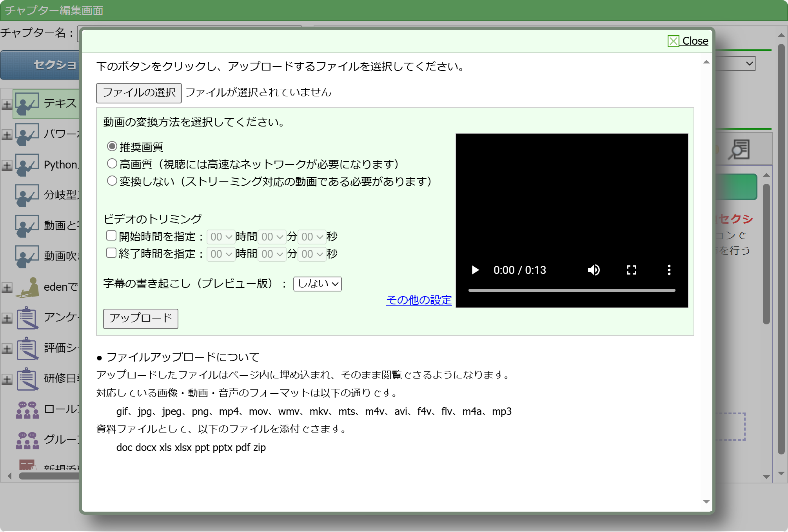The image size is (788, 532).
Task: Open start time hours dropdown
Action: (221, 237)
